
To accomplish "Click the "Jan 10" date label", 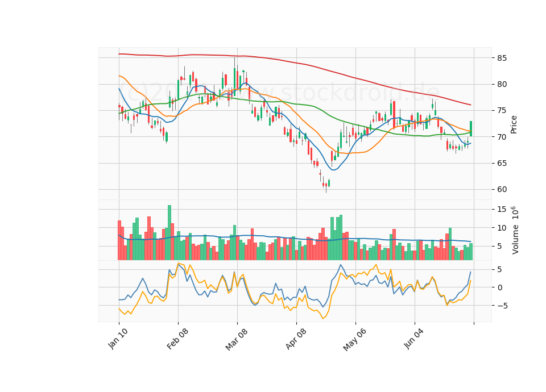I will coord(118,339).
